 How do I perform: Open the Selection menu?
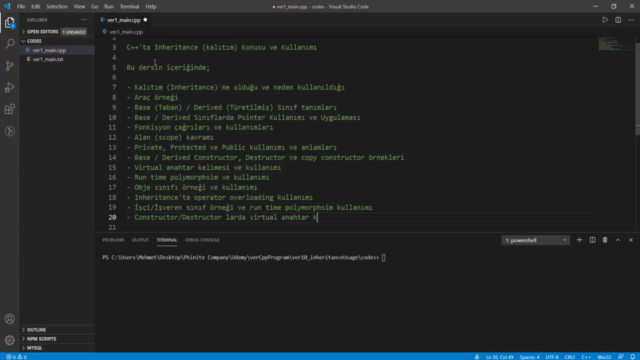point(57,7)
